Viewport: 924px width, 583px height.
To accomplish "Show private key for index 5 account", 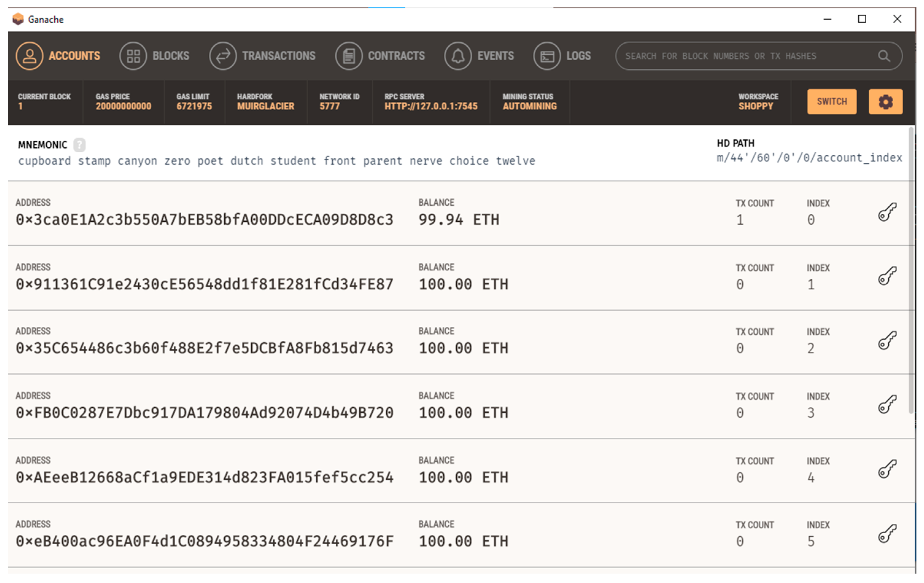I will [x=887, y=533].
